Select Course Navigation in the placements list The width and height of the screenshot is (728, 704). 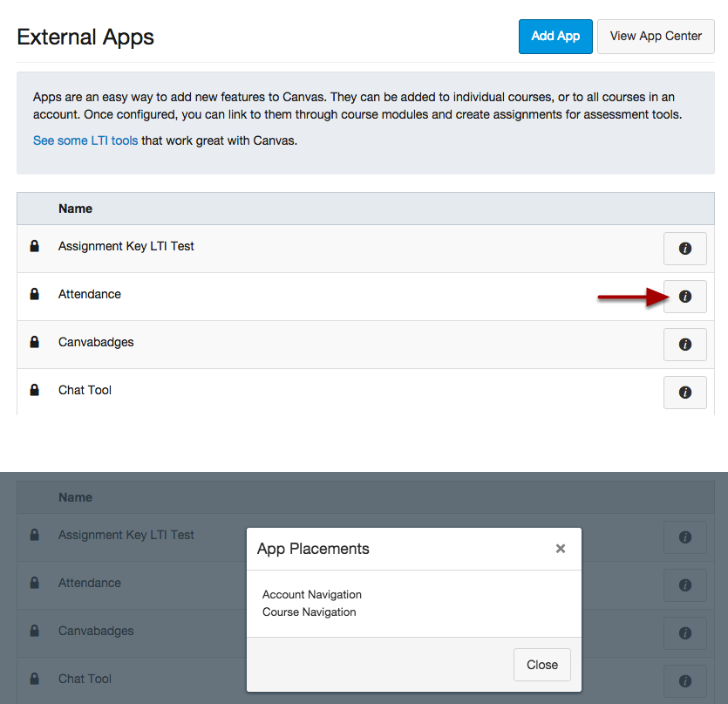[x=308, y=612]
